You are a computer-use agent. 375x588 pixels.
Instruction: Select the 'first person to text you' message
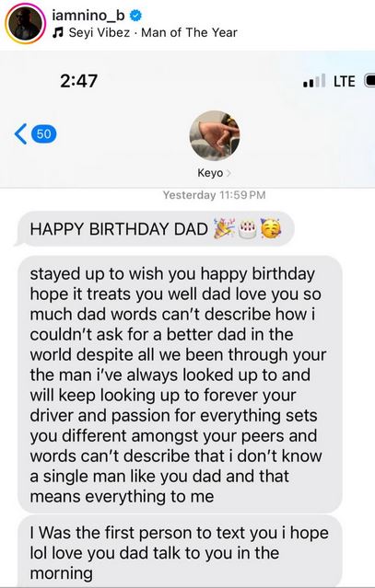181,552
